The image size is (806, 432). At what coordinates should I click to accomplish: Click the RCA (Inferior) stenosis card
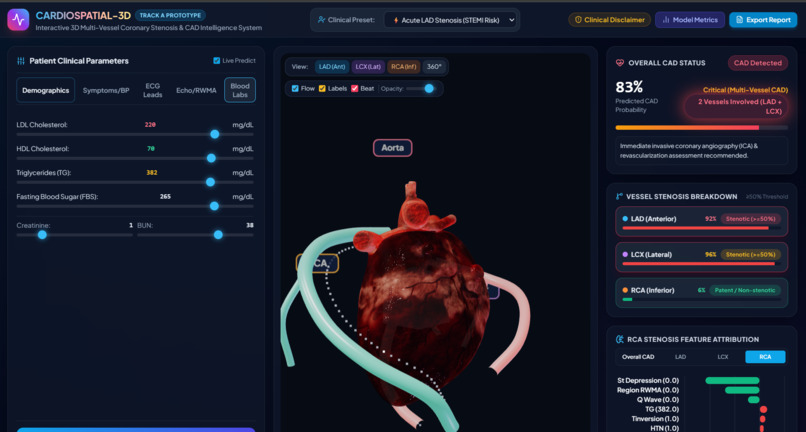pos(702,293)
